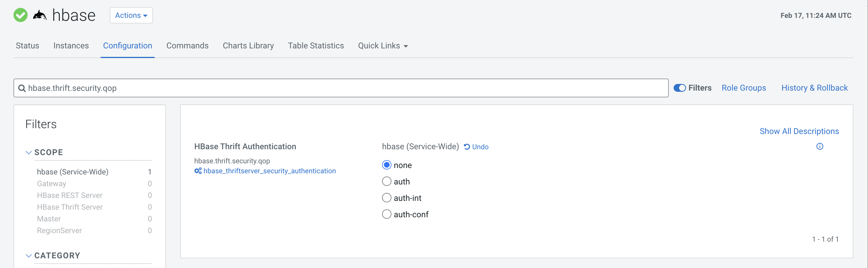
Task: Collapse the CATEGORY filter section
Action: point(29,256)
